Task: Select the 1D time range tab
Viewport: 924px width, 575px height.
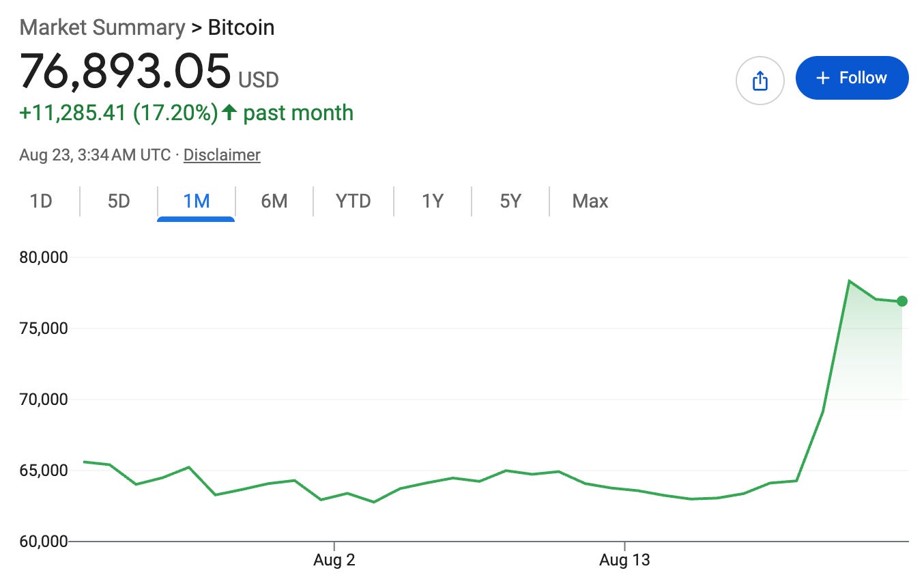Action: 41,201
